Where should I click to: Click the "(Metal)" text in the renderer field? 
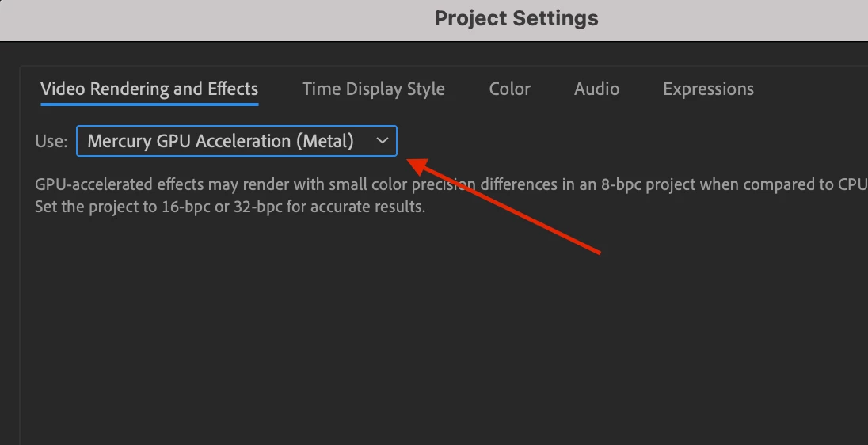click(x=325, y=141)
